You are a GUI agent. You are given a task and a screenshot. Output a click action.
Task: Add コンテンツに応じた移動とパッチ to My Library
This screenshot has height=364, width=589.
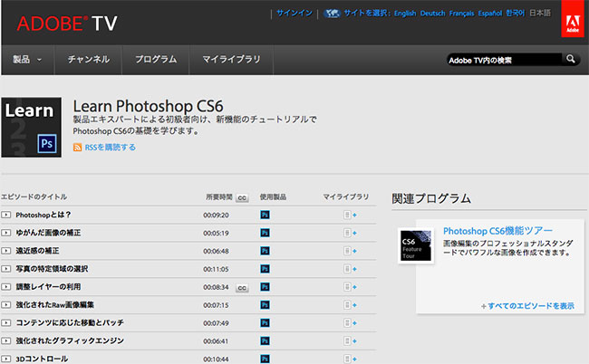click(350, 322)
